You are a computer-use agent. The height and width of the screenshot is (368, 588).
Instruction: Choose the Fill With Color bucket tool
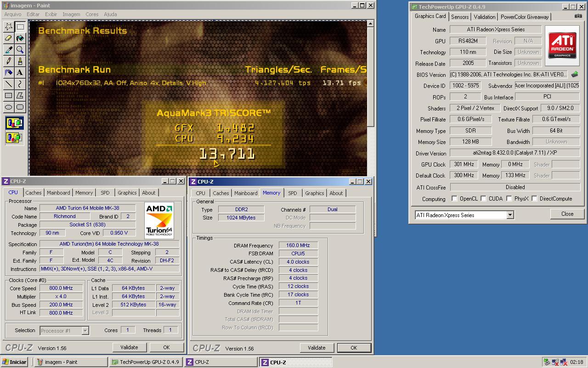click(20, 38)
